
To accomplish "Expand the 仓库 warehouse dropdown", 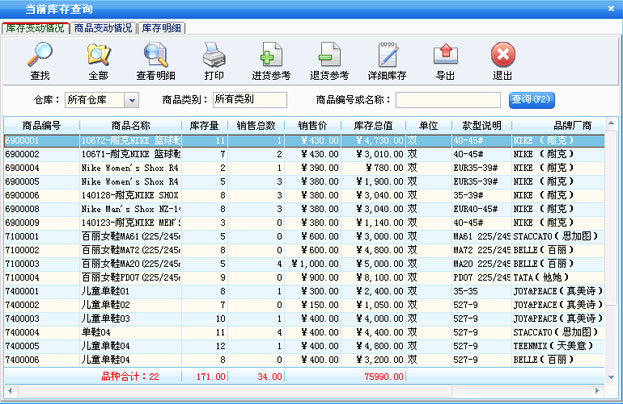I will pyautogui.click(x=131, y=100).
